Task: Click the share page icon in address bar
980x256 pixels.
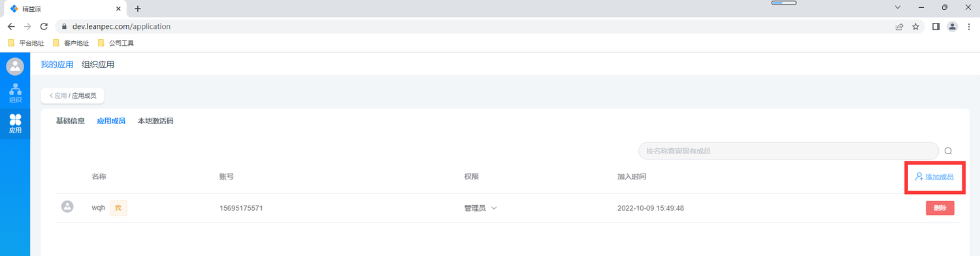Action: click(899, 27)
